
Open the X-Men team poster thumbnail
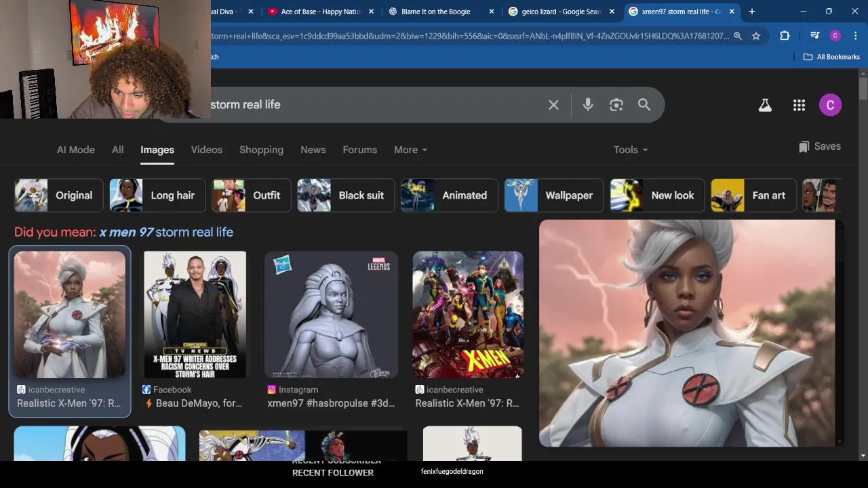point(468,314)
